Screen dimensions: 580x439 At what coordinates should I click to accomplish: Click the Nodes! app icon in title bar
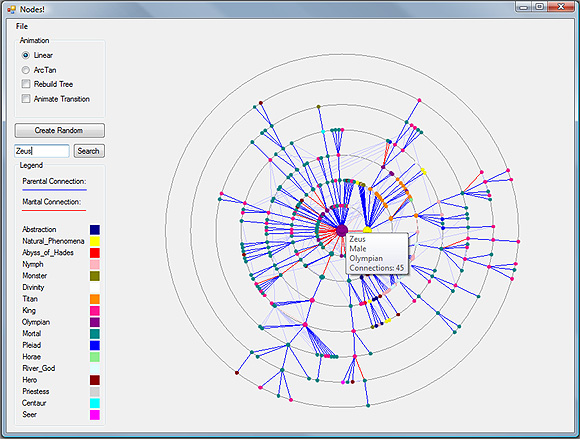pyautogui.click(x=11, y=9)
